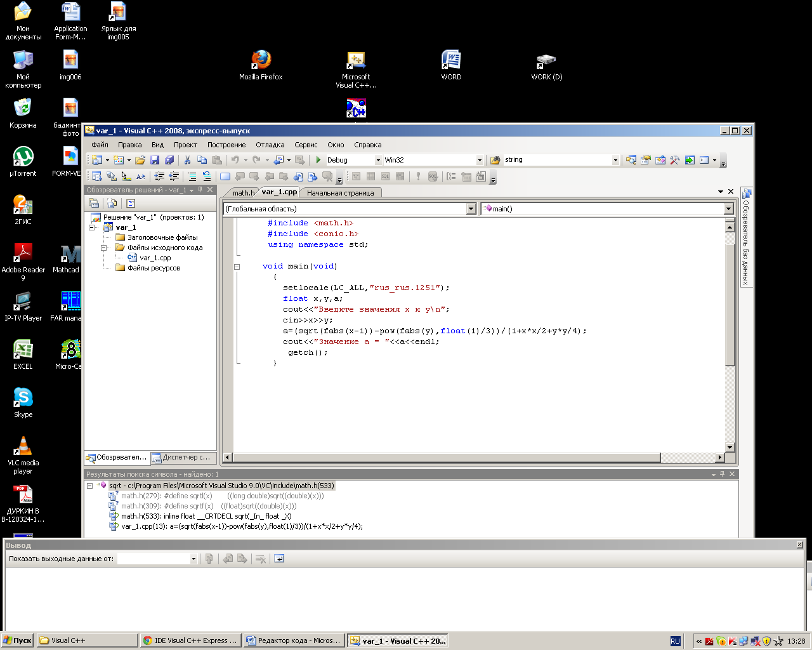
Task: Click the Increase Indent icon
Action: [174, 176]
